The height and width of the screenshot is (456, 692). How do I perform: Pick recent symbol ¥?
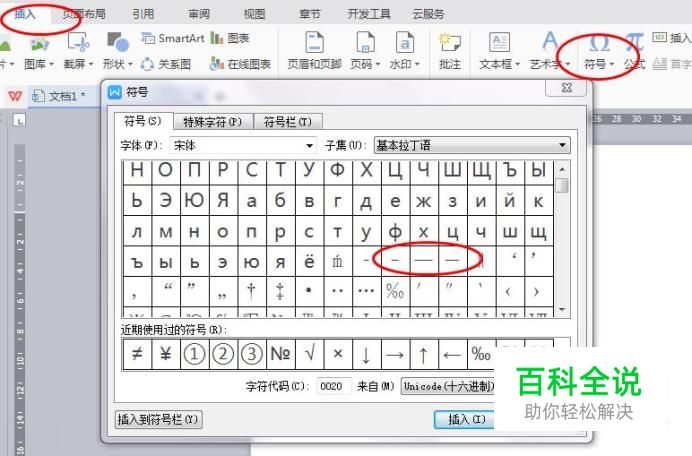[165, 354]
